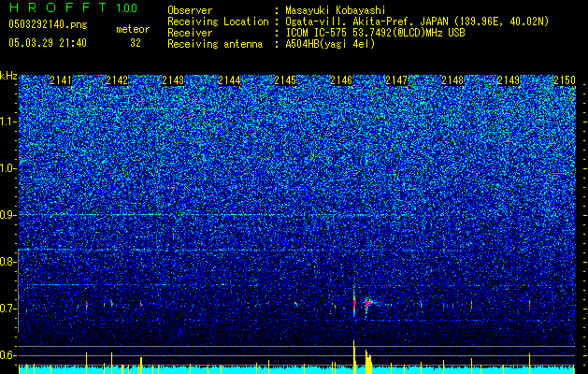Click the date stamp 05.03.29 21:40

point(48,43)
